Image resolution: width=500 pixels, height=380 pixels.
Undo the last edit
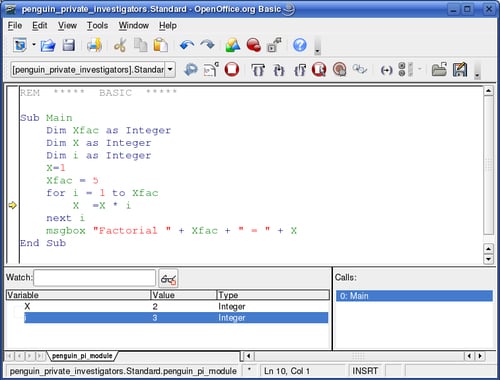[x=187, y=45]
